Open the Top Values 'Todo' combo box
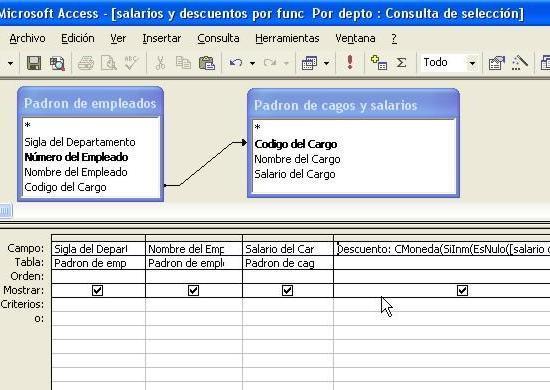 point(450,63)
